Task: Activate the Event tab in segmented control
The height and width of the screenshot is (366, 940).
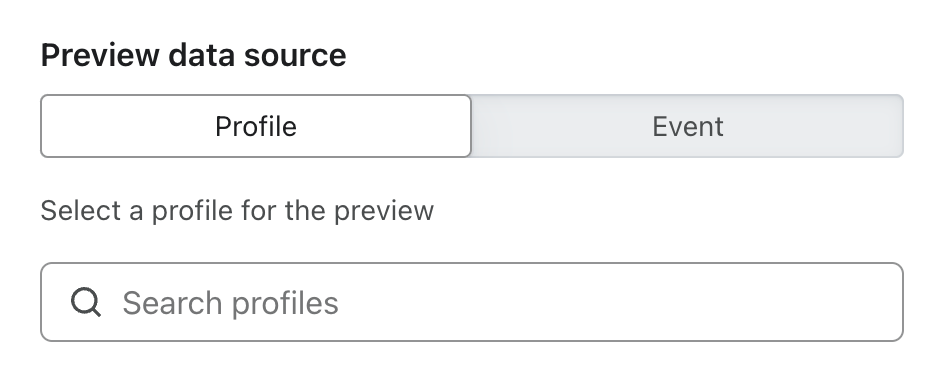Action: click(x=688, y=126)
